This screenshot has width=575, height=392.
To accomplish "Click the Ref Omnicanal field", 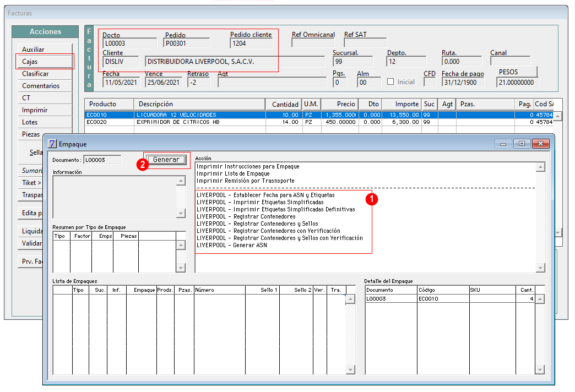I will (314, 43).
